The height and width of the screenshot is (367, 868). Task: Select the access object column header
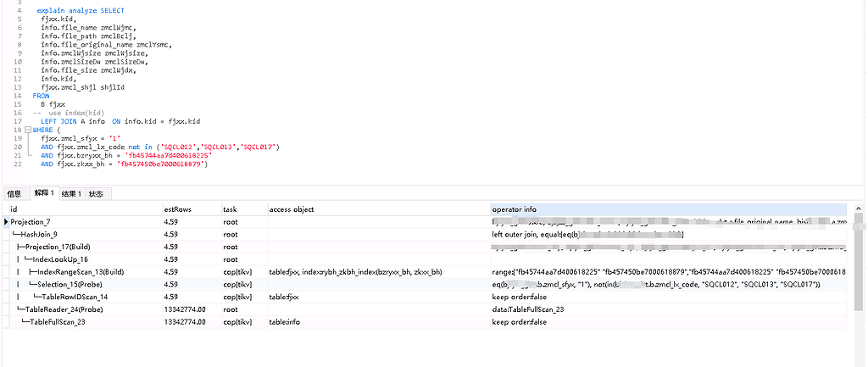pos(377,209)
